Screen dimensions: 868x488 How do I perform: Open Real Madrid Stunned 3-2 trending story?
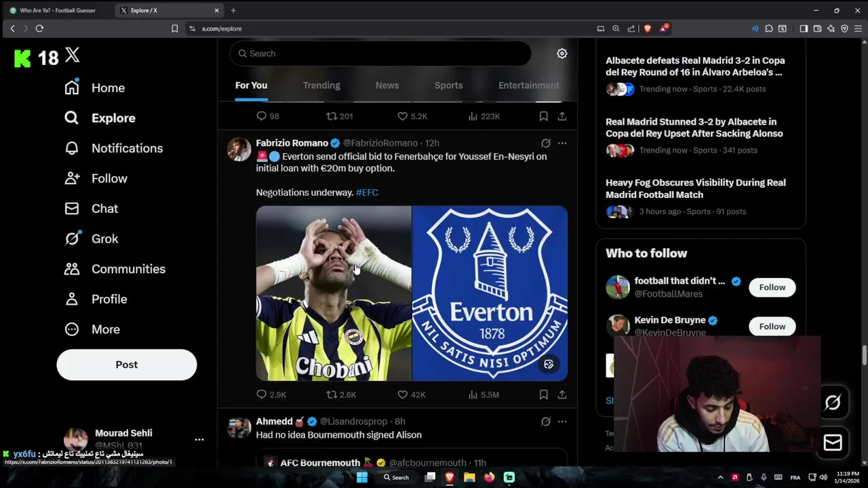[694, 127]
